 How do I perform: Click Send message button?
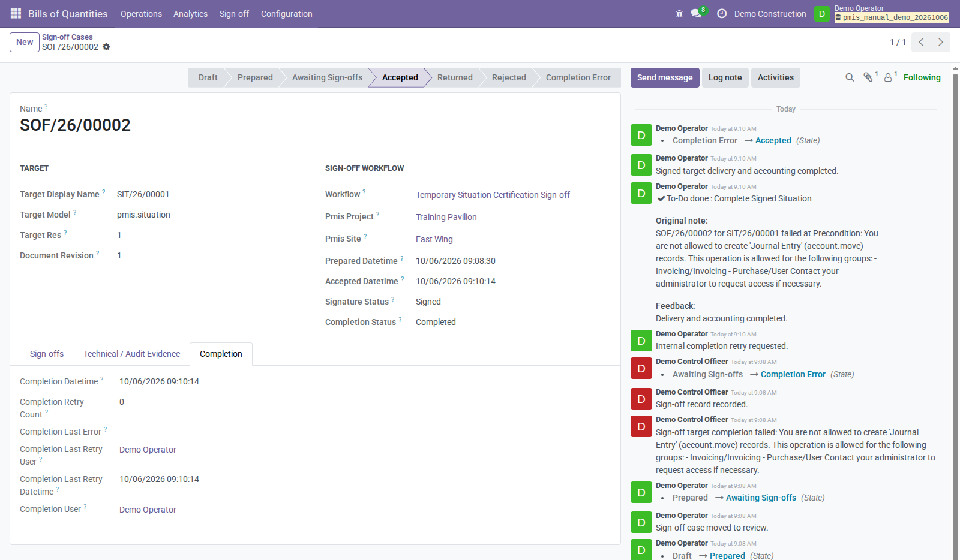tap(665, 77)
